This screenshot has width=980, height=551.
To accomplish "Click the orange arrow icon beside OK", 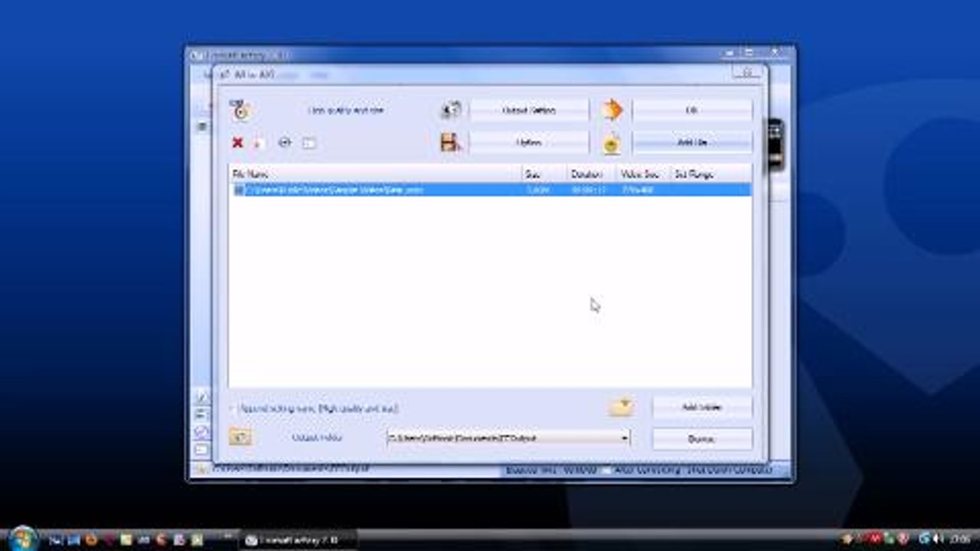I will coord(612,110).
